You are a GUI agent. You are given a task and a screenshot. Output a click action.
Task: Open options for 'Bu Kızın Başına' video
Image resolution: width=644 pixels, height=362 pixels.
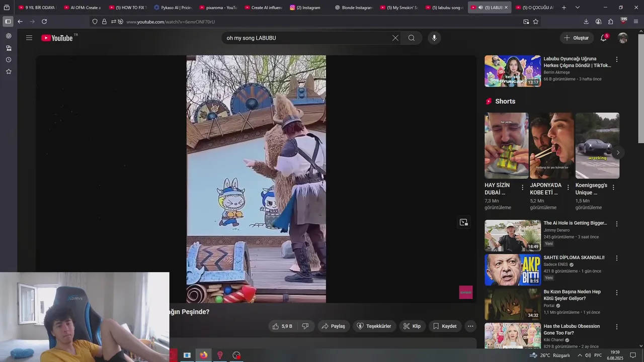617,292
